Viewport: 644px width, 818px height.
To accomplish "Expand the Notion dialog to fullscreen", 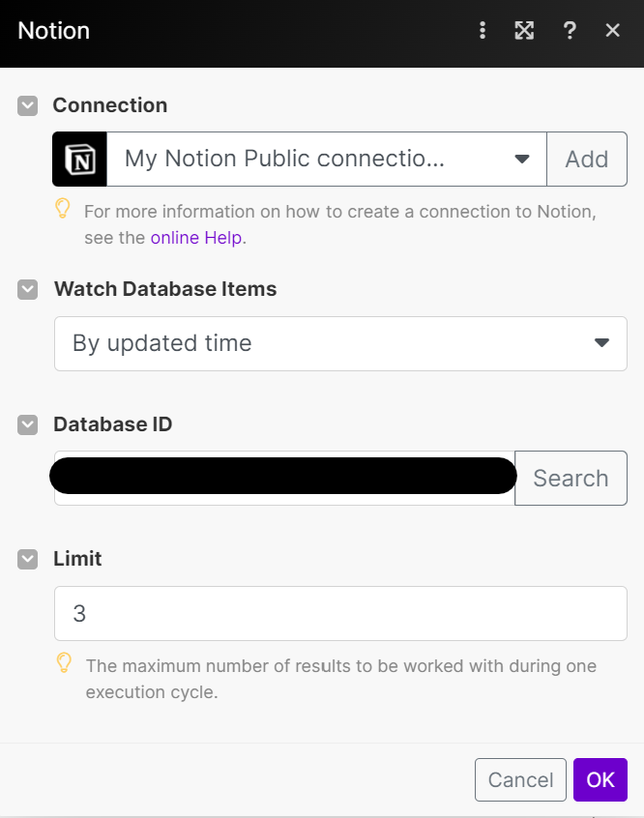I will pos(524,30).
